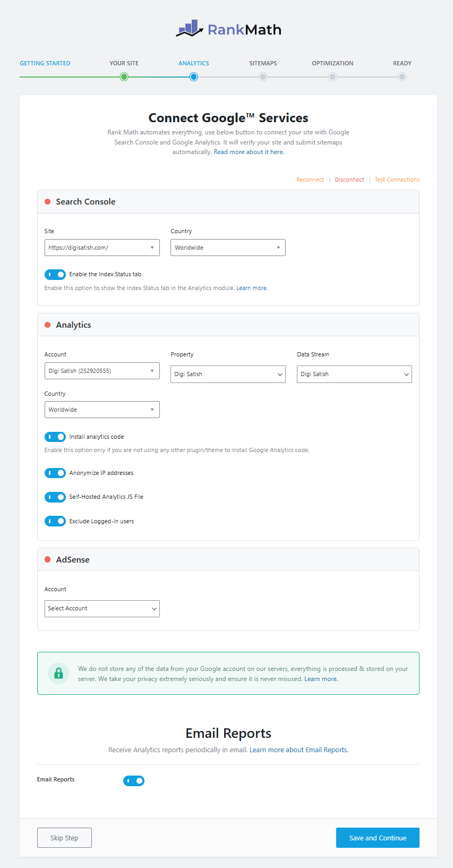Open Analytics Country dropdown
The image size is (453, 868).
pyautogui.click(x=102, y=410)
